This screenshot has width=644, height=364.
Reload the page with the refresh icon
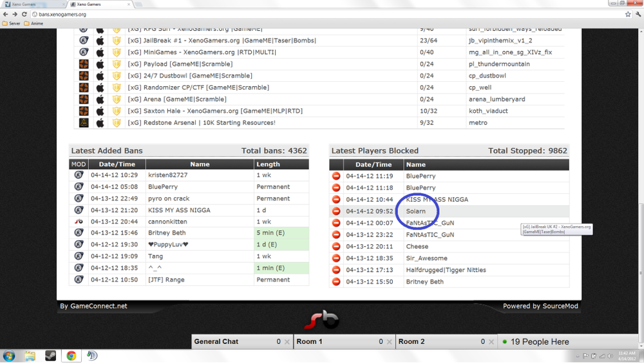click(24, 14)
